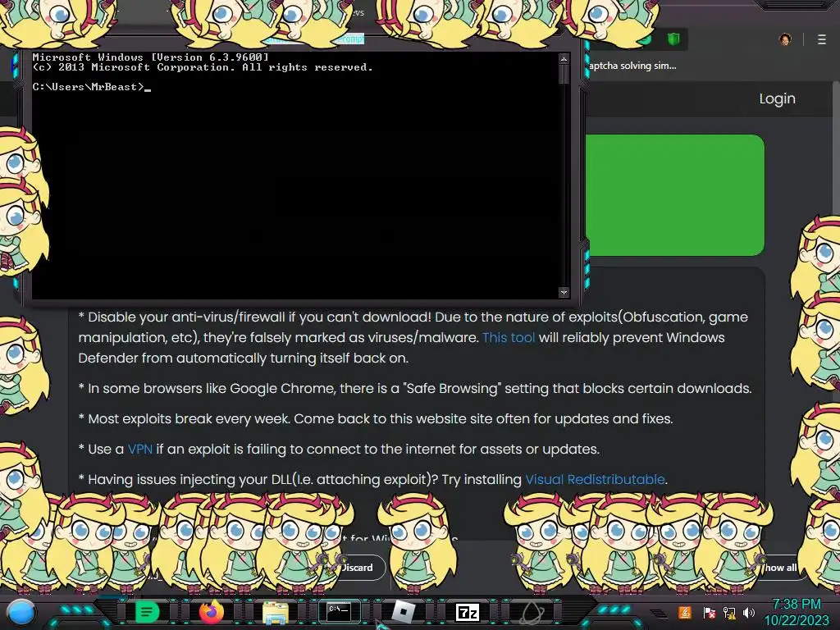Click the browser profile avatar icon

coord(785,39)
